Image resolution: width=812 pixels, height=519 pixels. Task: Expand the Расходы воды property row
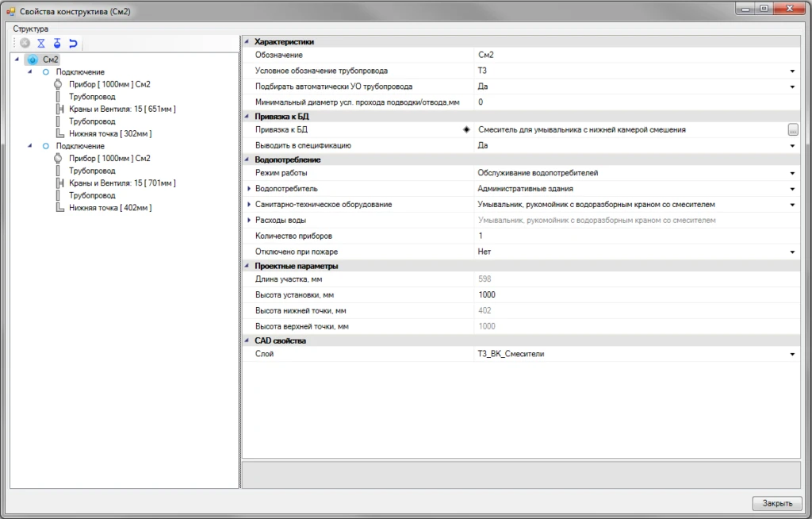tap(247, 220)
